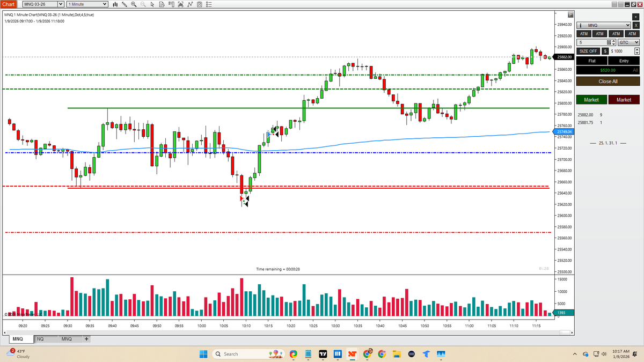644x362 pixels.
Task: Open the data box icon in toolbar
Action: (x=162, y=4)
